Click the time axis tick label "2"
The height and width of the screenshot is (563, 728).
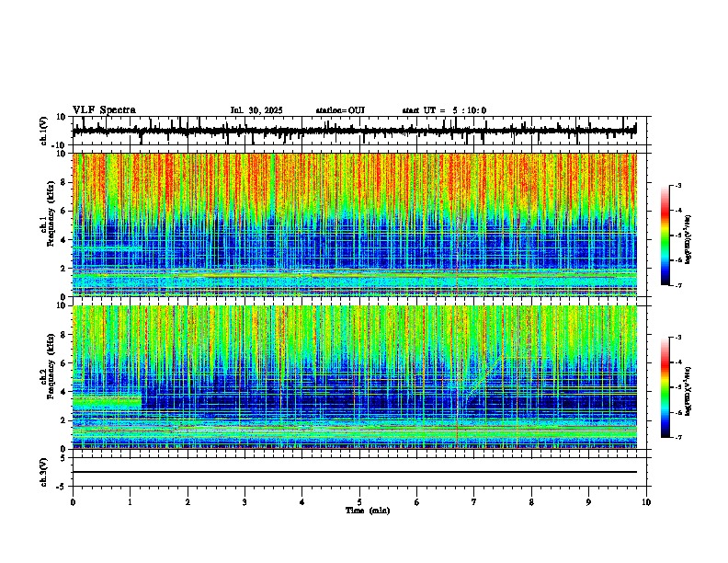pyautogui.click(x=188, y=502)
